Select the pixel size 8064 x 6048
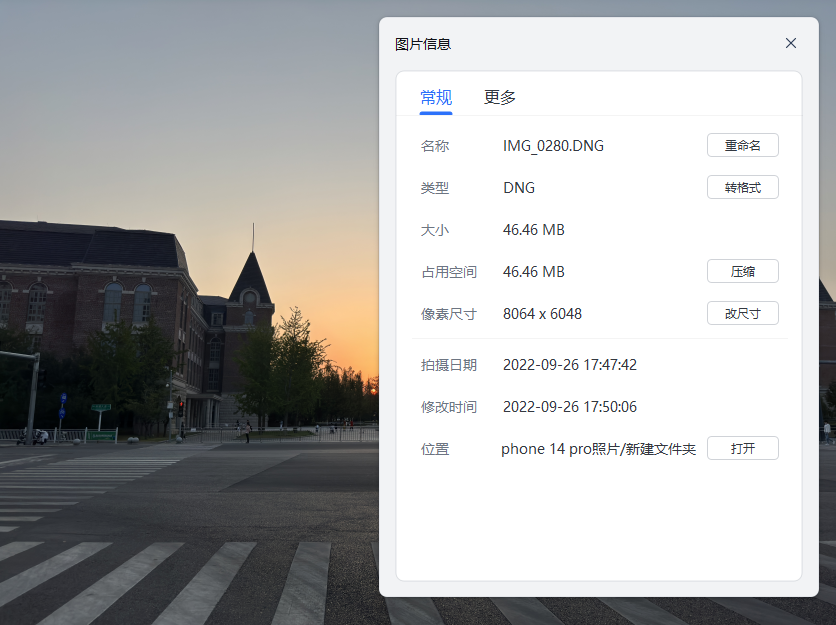This screenshot has height=625, width=836. tap(542, 314)
